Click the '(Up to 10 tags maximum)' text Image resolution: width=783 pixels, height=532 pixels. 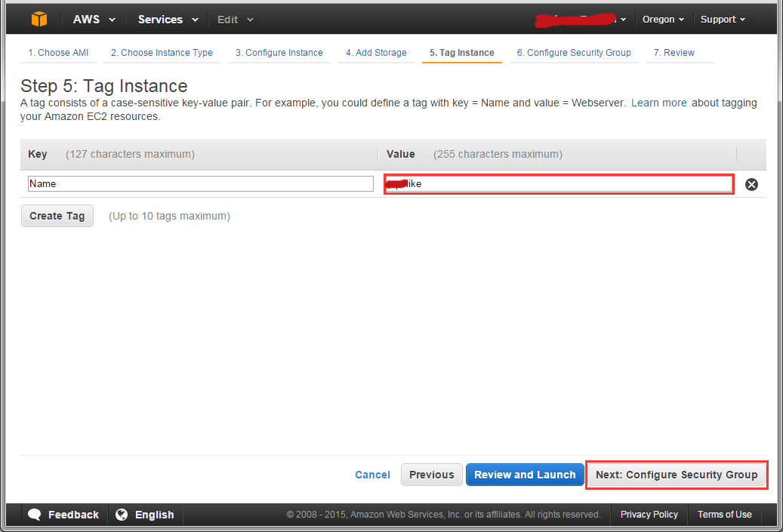(x=169, y=216)
